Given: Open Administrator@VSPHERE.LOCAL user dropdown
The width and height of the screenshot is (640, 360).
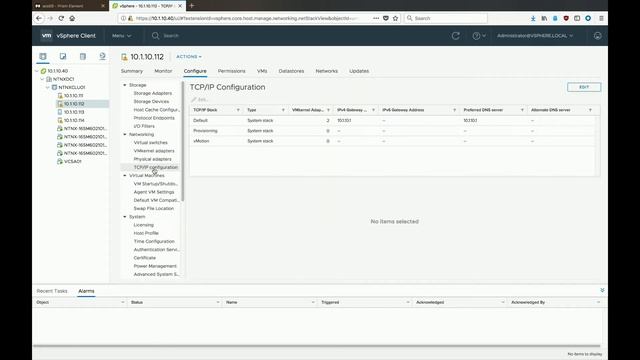Looking at the screenshot, I should [x=535, y=36].
